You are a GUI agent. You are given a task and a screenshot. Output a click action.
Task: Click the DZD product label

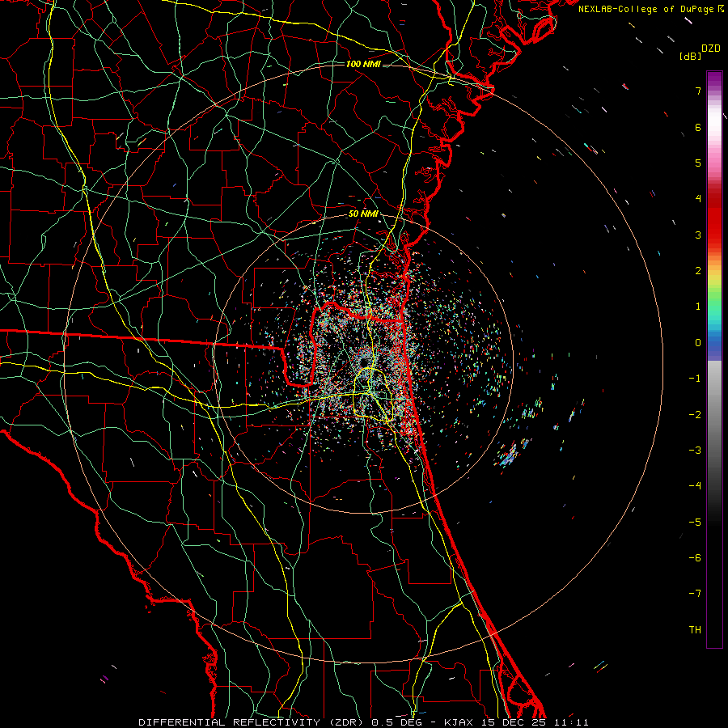(x=711, y=49)
